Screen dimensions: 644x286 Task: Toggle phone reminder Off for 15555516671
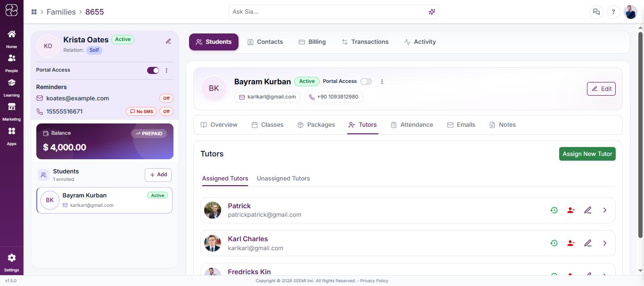pyautogui.click(x=166, y=112)
